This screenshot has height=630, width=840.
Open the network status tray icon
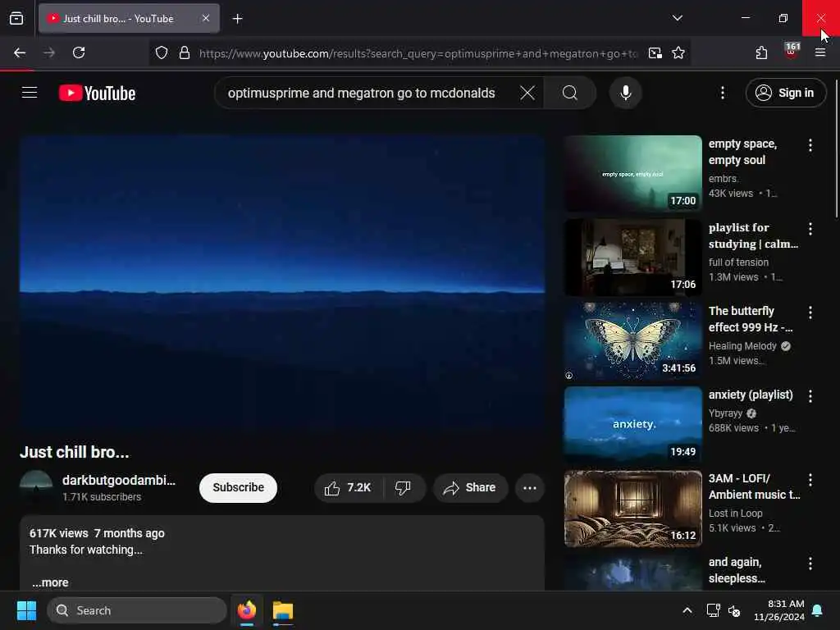coord(713,610)
